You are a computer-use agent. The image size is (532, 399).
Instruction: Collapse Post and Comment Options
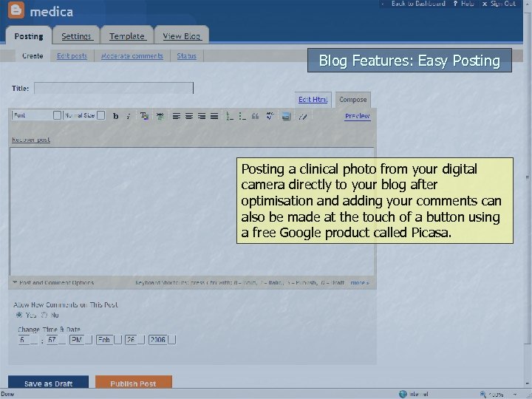pos(53,282)
